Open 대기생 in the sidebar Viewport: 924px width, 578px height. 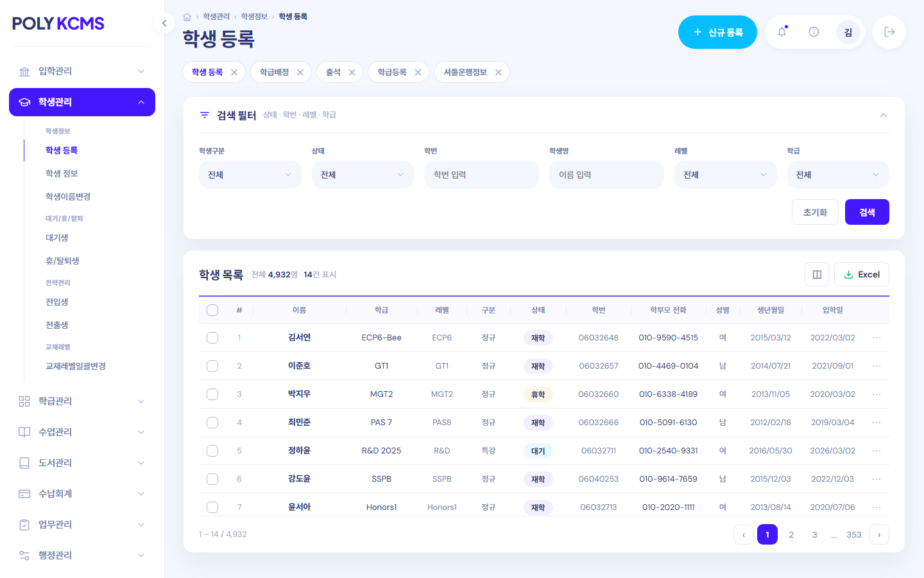point(56,238)
